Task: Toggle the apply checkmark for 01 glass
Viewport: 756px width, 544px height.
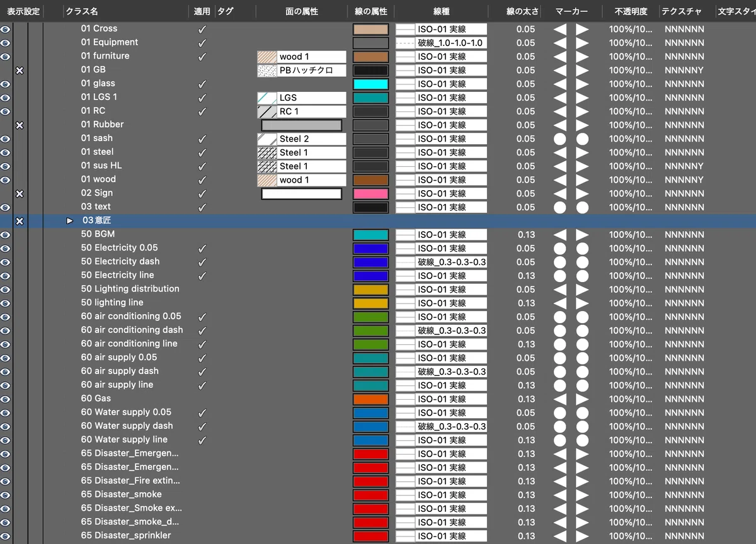Action: pos(202,84)
